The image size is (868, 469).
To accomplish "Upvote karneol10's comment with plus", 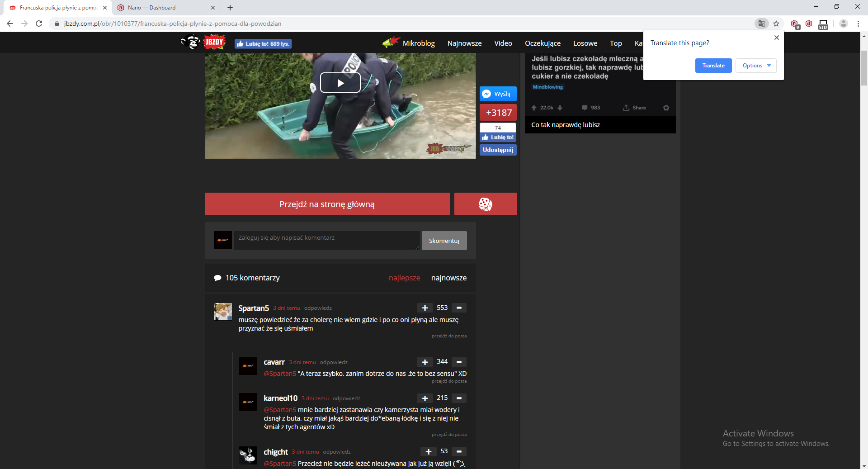I will point(425,398).
